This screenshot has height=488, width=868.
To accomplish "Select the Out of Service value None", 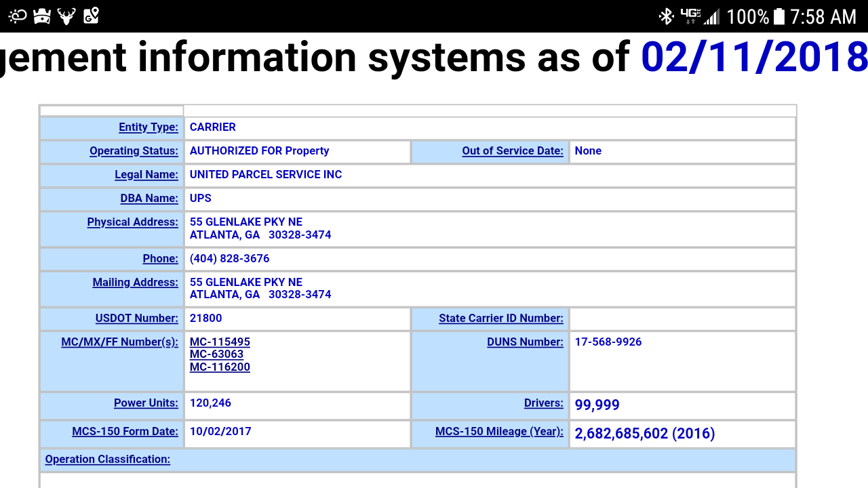I will [x=588, y=151].
